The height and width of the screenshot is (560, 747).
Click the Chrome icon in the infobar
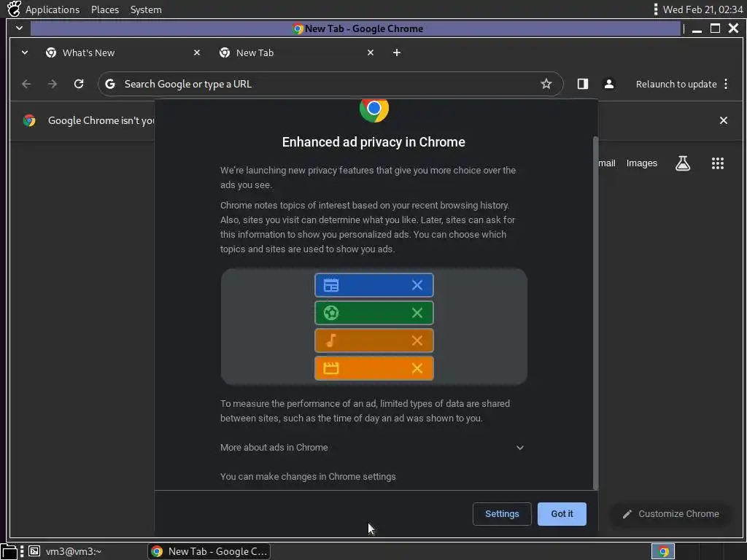[29, 120]
